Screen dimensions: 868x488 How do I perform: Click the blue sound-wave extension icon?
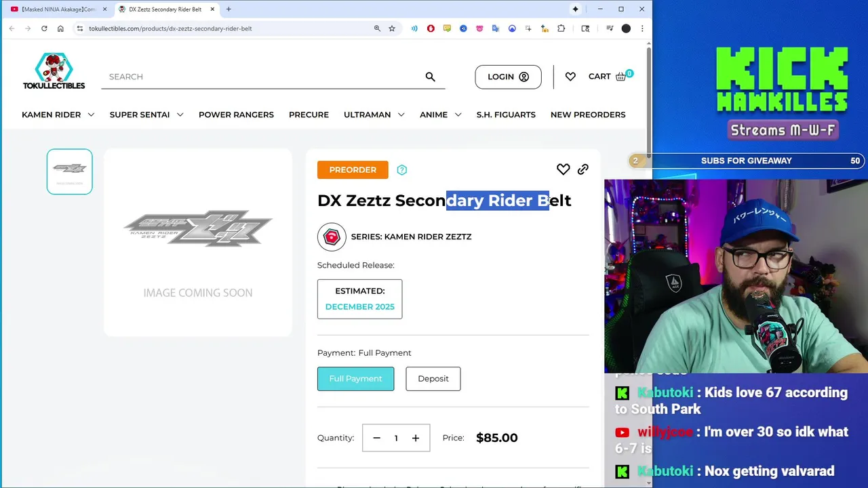pyautogui.click(x=414, y=28)
